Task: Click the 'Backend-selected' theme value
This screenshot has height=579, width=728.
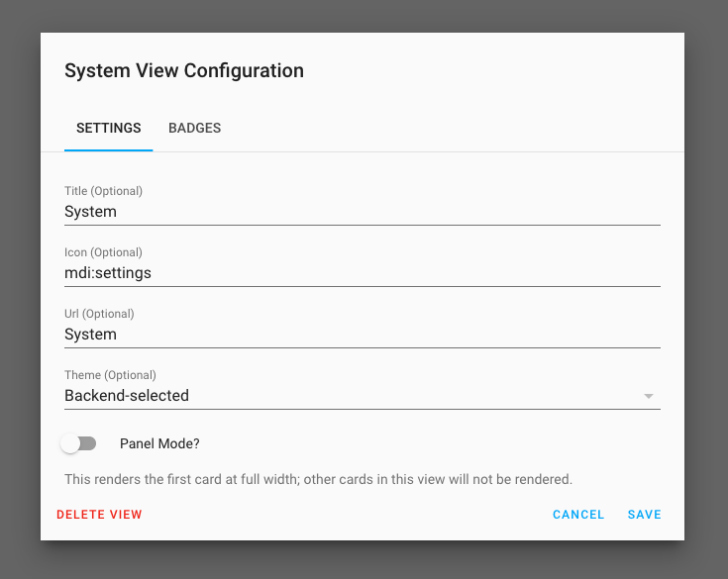Action: pos(127,396)
